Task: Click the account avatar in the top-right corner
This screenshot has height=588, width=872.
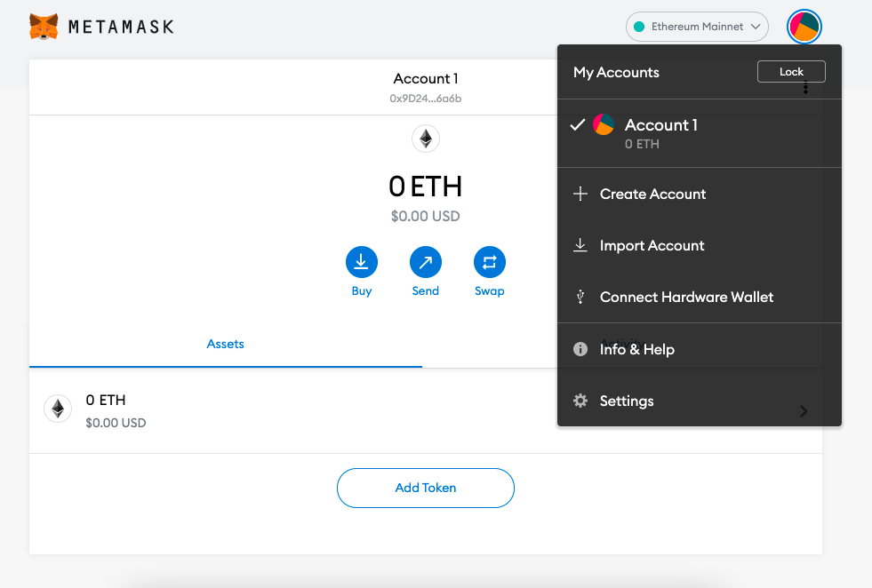Action: click(804, 27)
